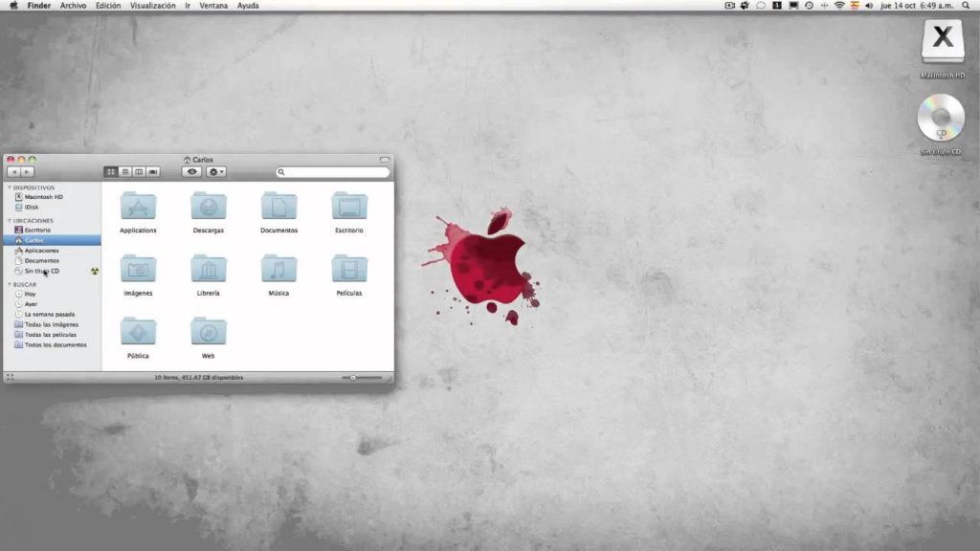
Task: Open the Finder menu
Action: pyautogui.click(x=38, y=6)
